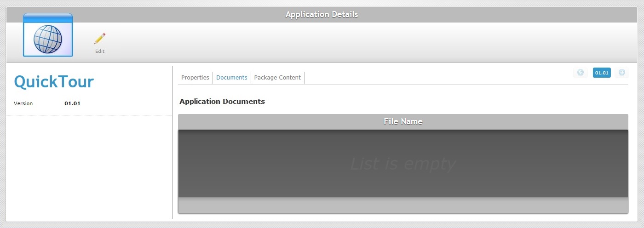Click the QuickTour application title
The width and height of the screenshot is (644, 228).
[x=54, y=82]
